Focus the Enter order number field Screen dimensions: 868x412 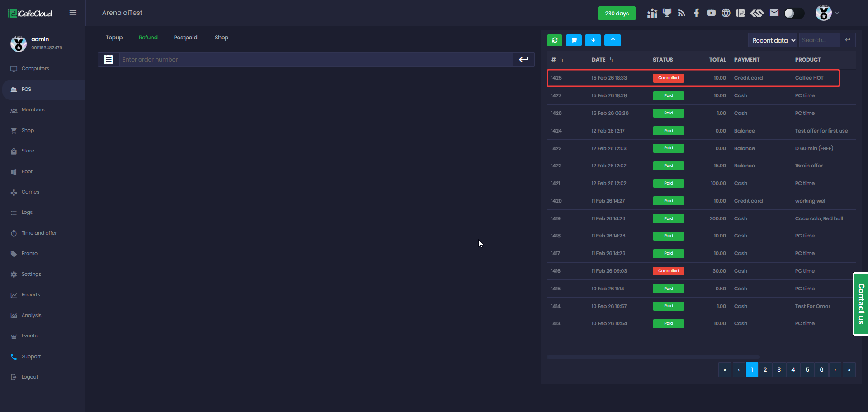[316, 60]
